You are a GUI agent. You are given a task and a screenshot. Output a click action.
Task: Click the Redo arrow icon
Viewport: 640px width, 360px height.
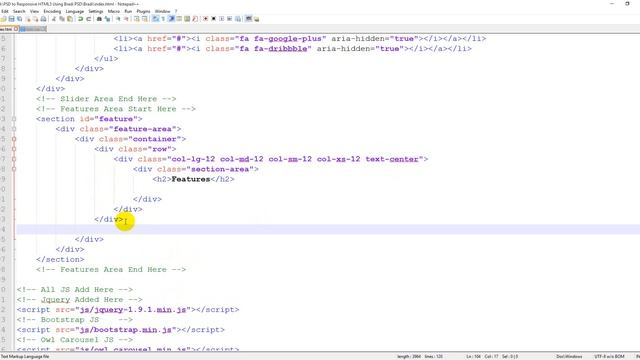click(89, 19)
